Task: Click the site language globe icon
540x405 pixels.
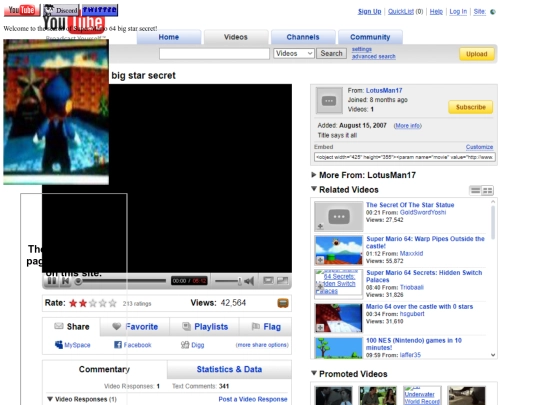Action: tap(493, 12)
